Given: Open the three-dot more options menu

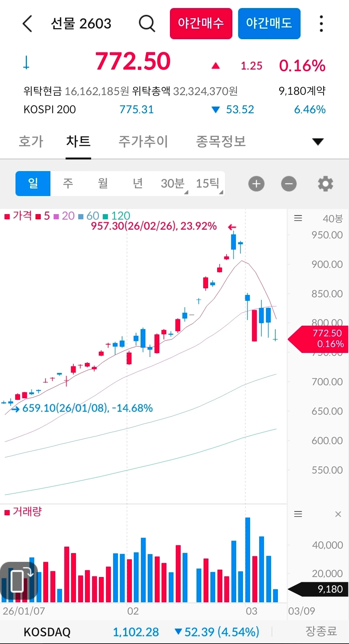Looking at the screenshot, I should coord(321,24).
